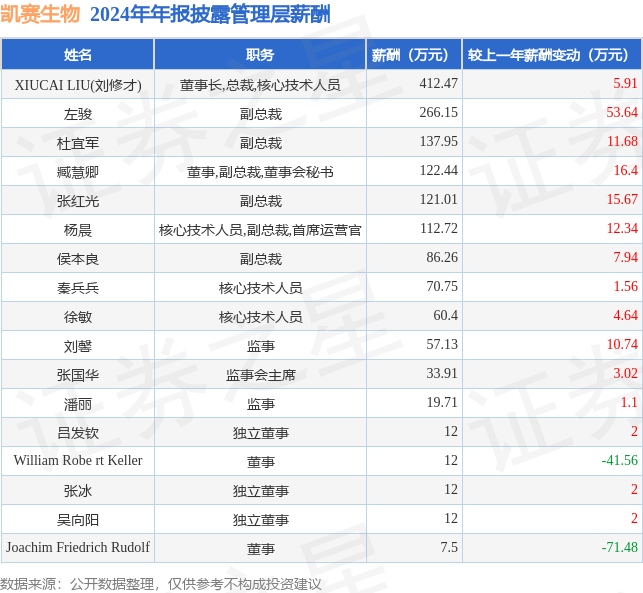Click the name 徐敏

tap(78, 317)
